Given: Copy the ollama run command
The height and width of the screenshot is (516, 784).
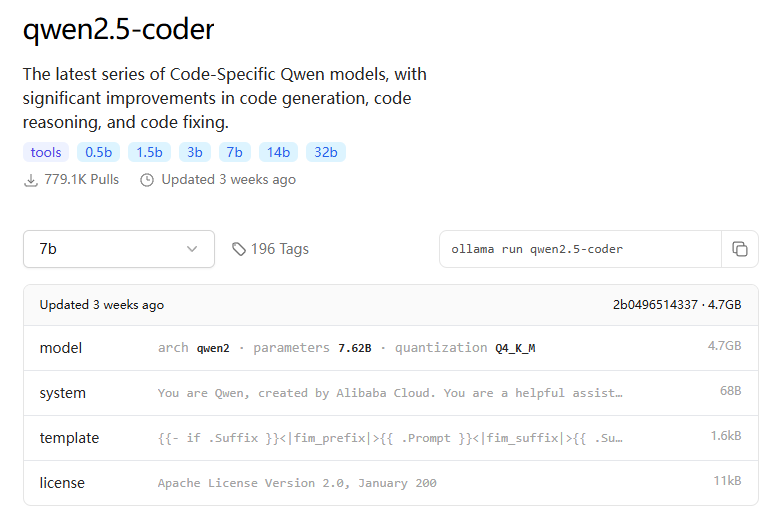Looking at the screenshot, I should tap(740, 249).
